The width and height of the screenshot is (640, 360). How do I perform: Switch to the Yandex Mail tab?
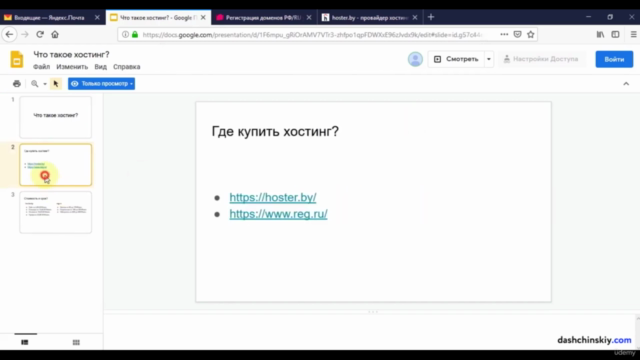tap(49, 18)
